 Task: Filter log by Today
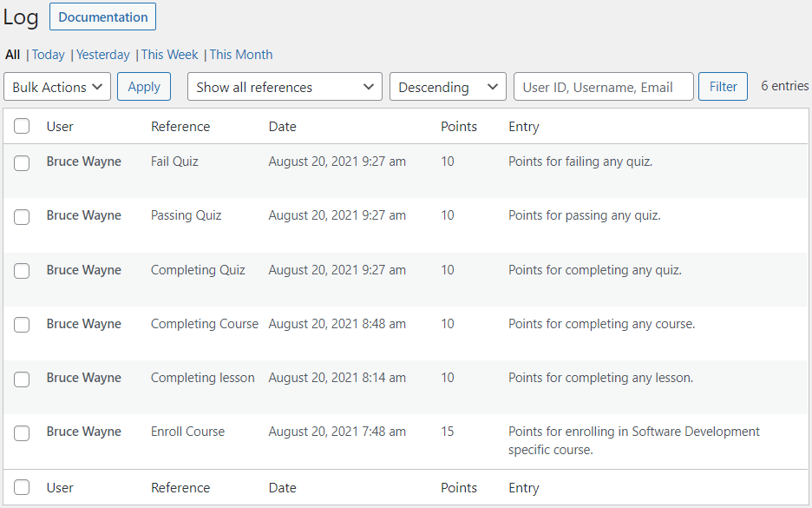[49, 55]
